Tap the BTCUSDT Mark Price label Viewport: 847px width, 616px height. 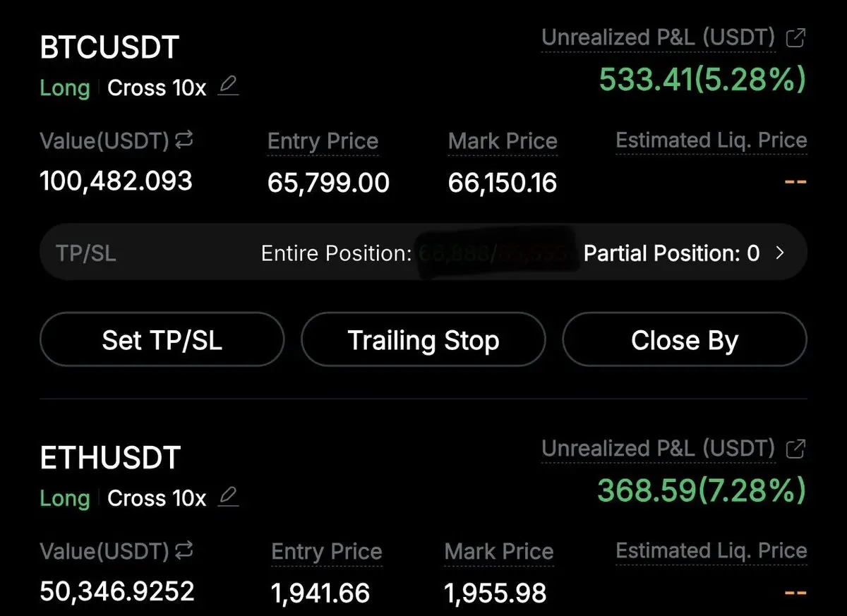503,141
